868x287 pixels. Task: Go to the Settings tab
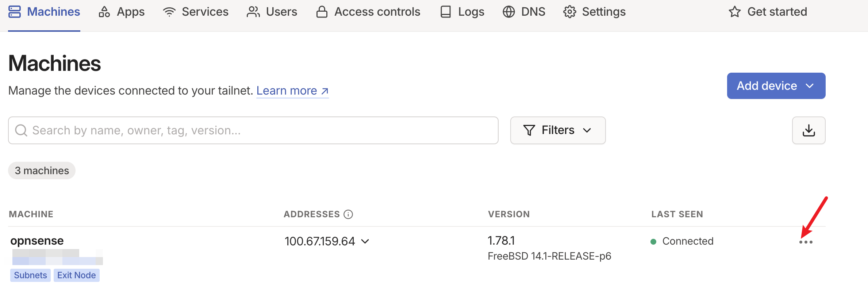coord(603,12)
